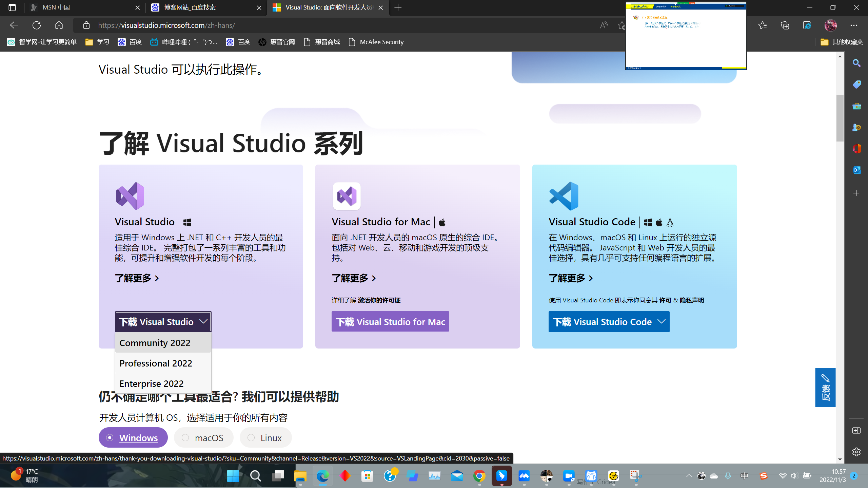
Task: Open weather widget 17°C 晴朗
Action: click(24, 475)
